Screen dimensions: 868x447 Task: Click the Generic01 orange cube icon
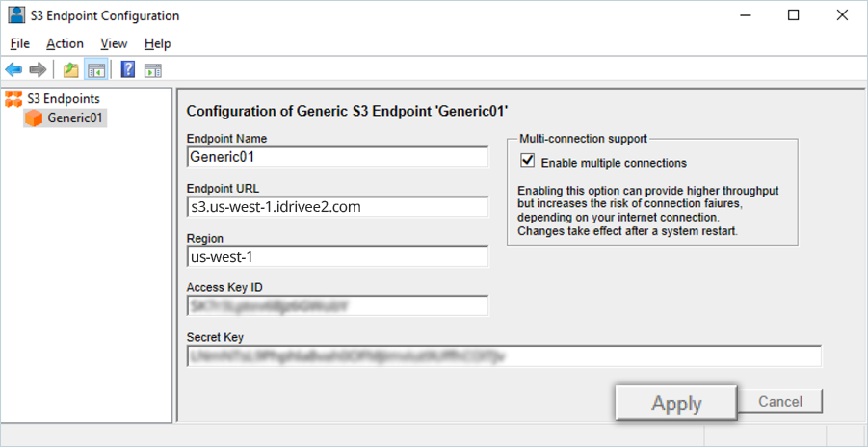pos(34,118)
